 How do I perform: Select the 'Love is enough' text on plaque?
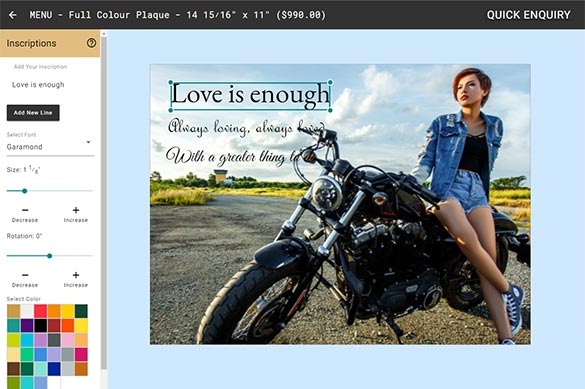point(250,95)
